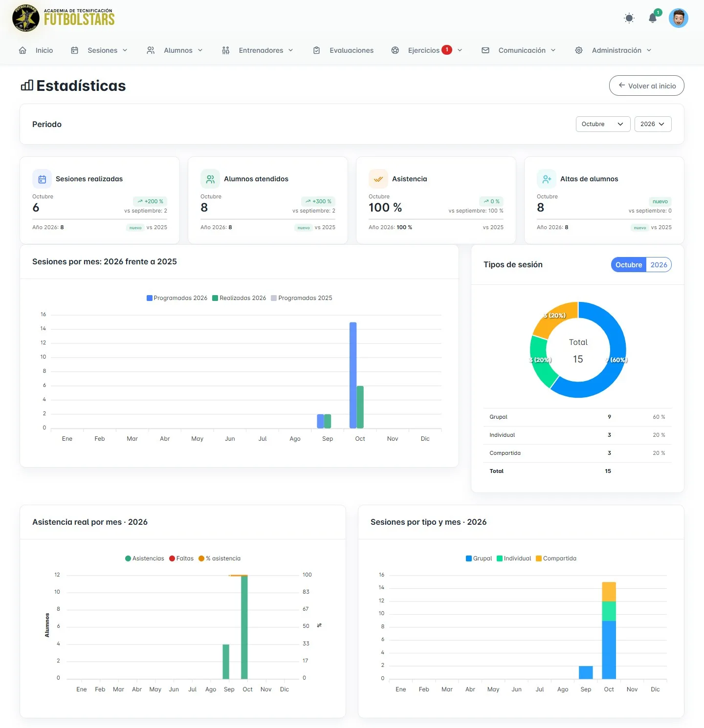Toggle the Compartida legend color swatch
Viewport: 704px width, 728px height.
pos(539,558)
